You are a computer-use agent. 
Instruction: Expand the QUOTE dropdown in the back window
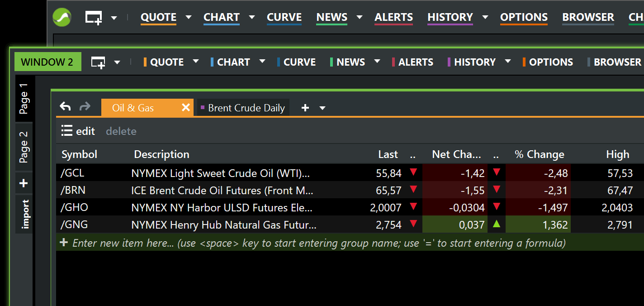(x=189, y=17)
